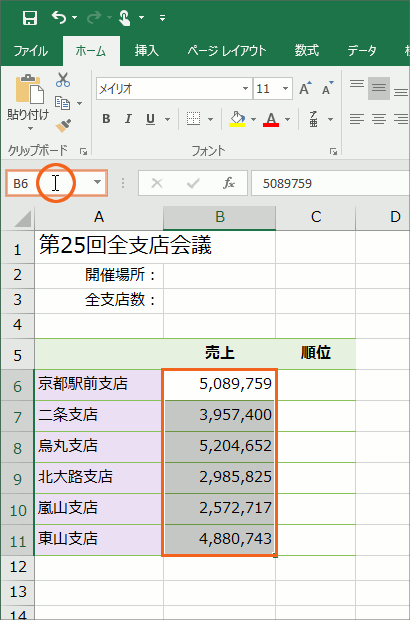Screen dimensions: 410x620
Task: Click the 京都駅前支店 cell
Action: pos(98,385)
